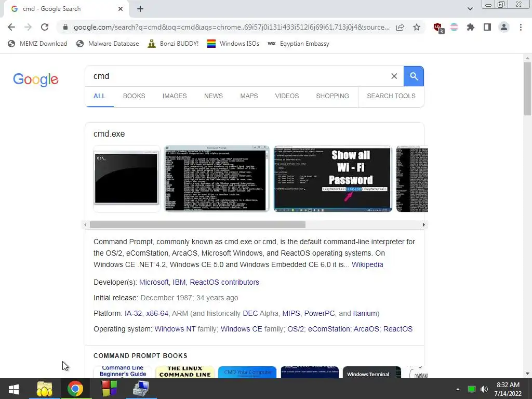Clear the search box with X

[394, 76]
